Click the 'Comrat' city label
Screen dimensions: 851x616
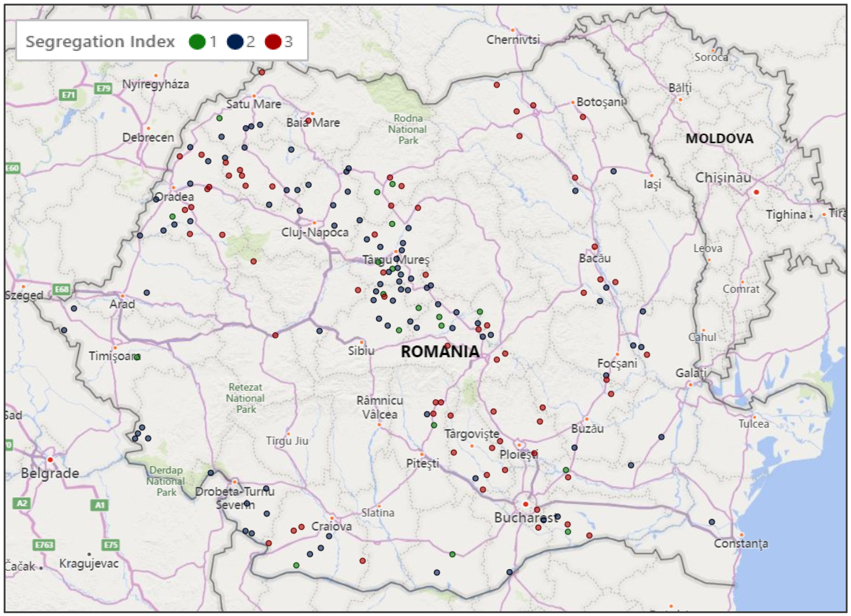pos(741,289)
